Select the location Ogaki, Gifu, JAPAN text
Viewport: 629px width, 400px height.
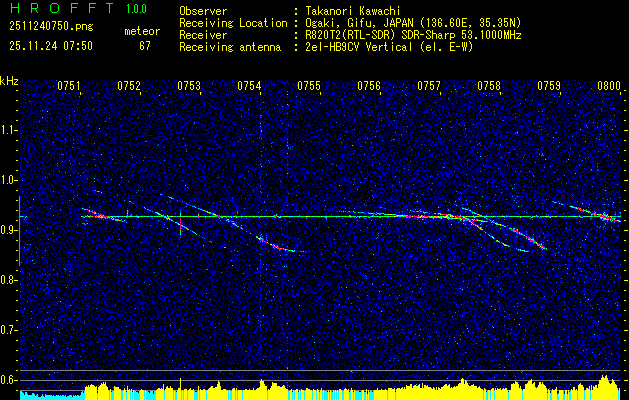pos(413,23)
